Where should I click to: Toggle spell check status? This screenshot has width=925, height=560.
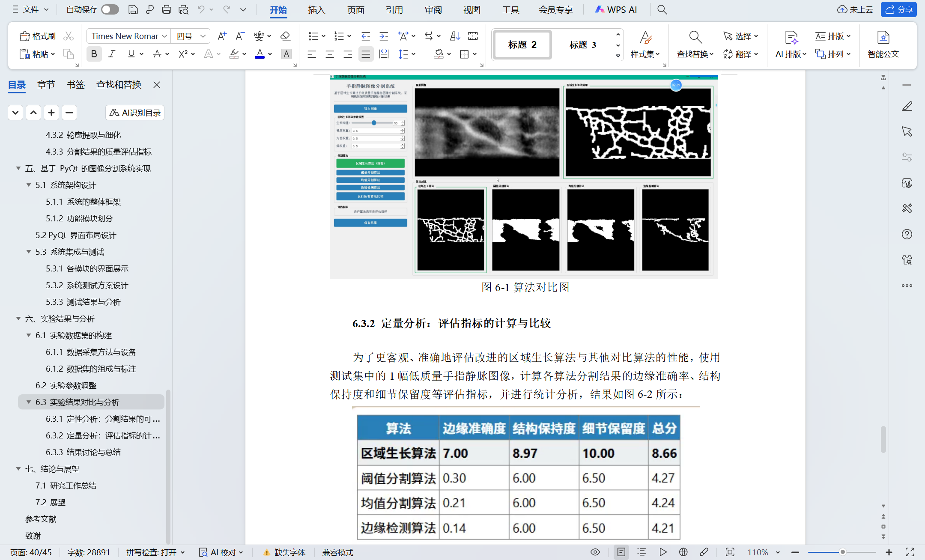point(155,552)
